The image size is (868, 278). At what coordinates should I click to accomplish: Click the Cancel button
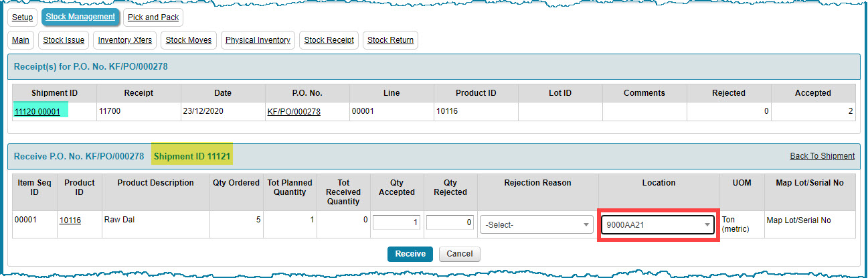click(460, 254)
